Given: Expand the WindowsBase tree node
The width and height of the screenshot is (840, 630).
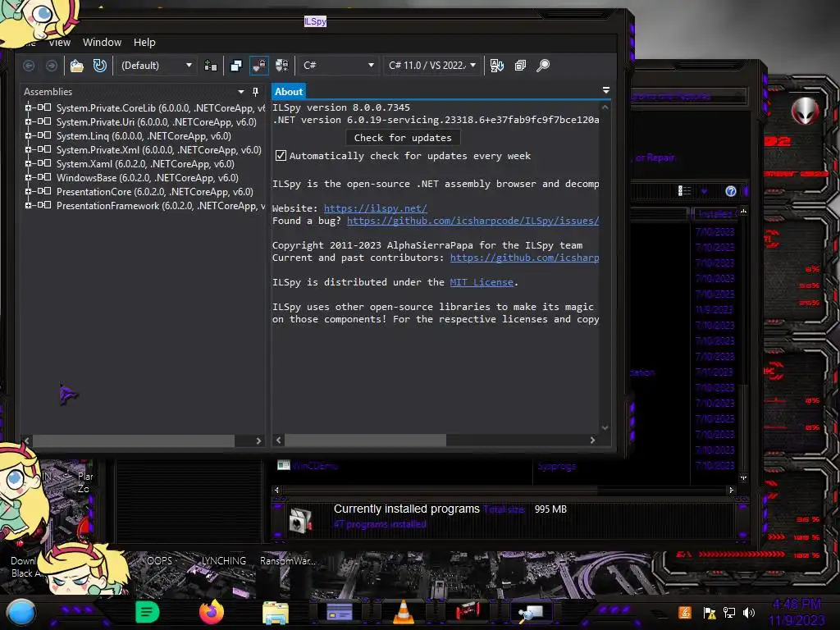Looking at the screenshot, I should pos(28,177).
